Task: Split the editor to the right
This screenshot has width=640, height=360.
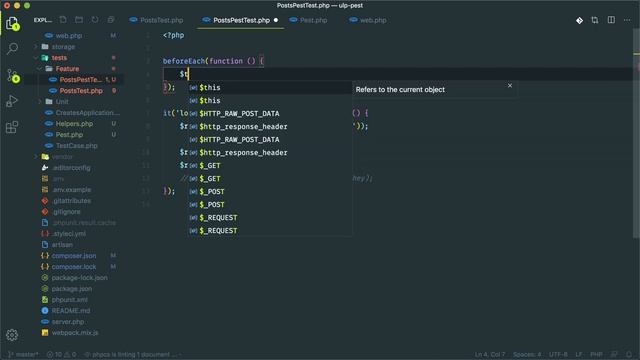Action: 611,20
